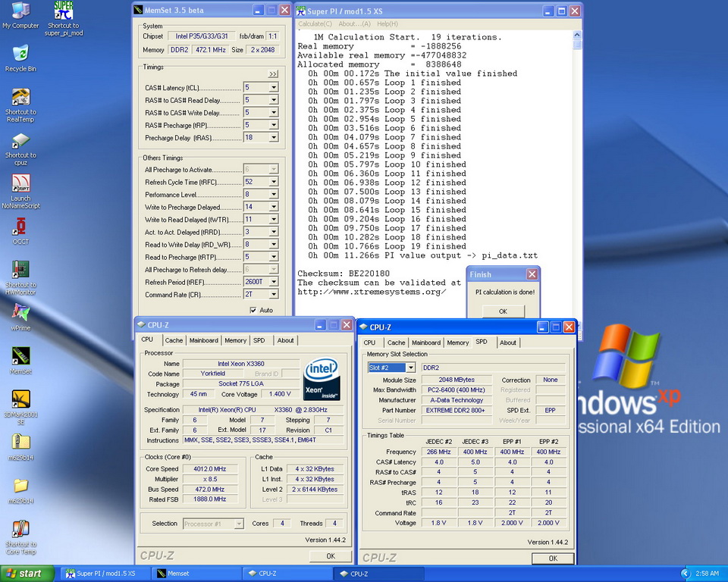
Task: Open Help menu in Super PI
Action: point(388,23)
